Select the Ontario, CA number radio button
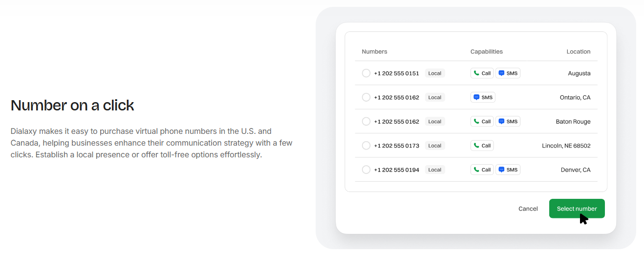Image resolution: width=644 pixels, height=257 pixels. [x=366, y=97]
